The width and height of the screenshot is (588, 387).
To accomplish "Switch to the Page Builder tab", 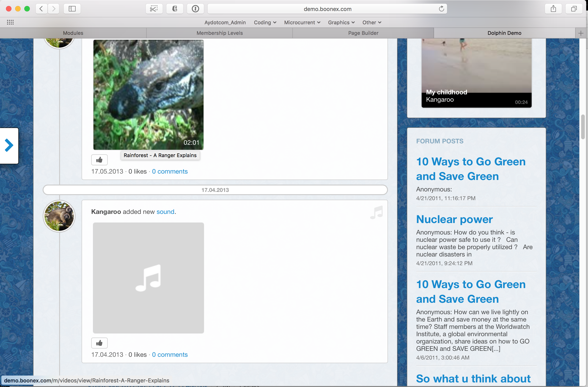I will pos(363,33).
